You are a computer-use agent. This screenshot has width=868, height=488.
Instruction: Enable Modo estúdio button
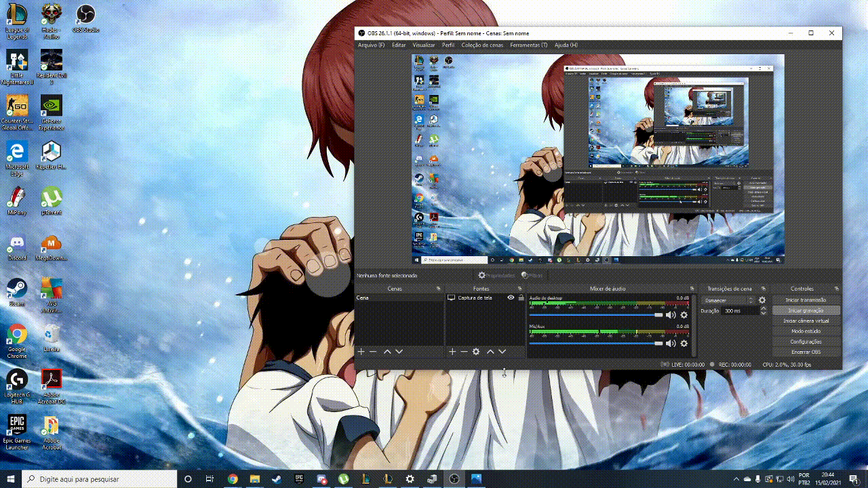pos(806,331)
